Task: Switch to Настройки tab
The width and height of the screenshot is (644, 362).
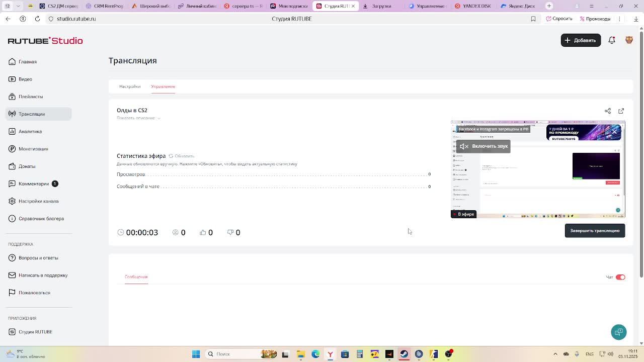Action: coord(130,86)
